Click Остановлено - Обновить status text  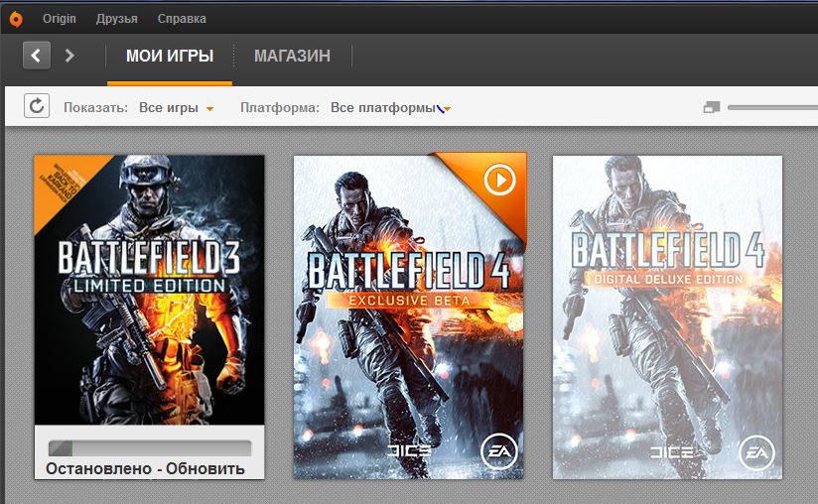tap(145, 468)
